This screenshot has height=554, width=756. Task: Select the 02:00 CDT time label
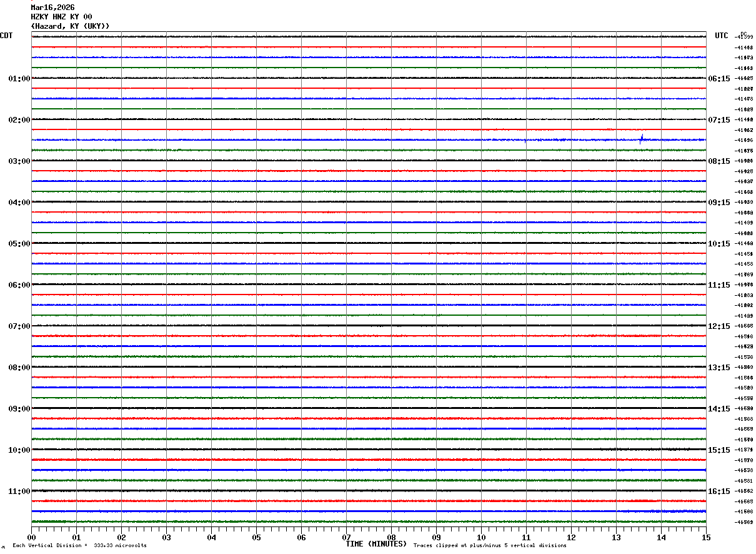[19, 120]
